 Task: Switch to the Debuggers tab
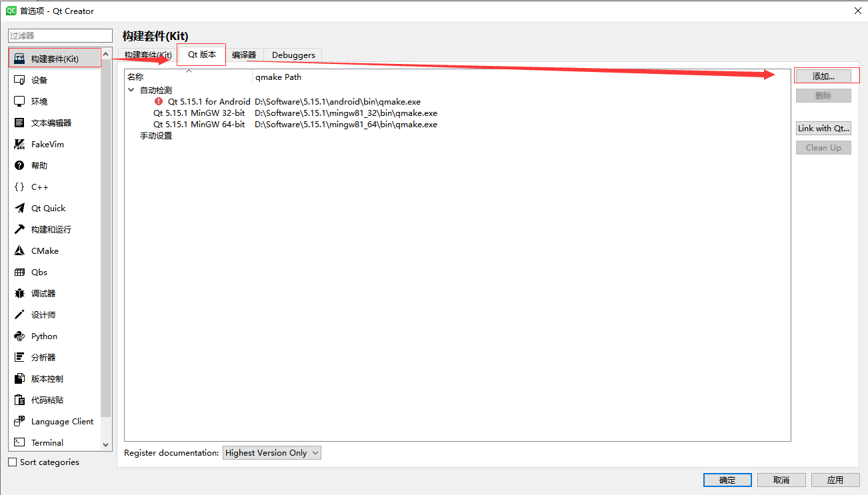click(x=293, y=55)
